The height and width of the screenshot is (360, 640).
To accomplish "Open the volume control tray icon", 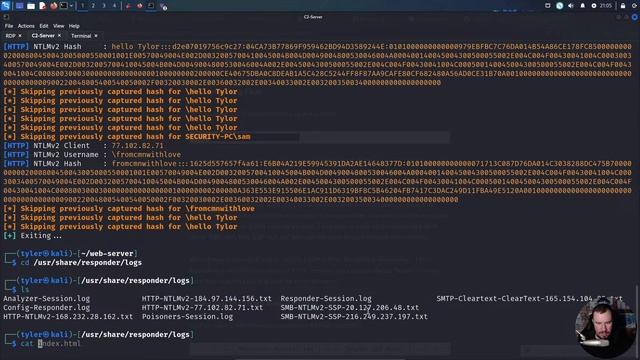I will point(571,6).
